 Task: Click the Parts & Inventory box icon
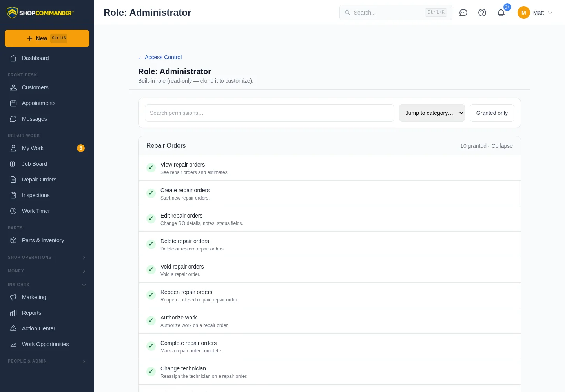pos(13,240)
